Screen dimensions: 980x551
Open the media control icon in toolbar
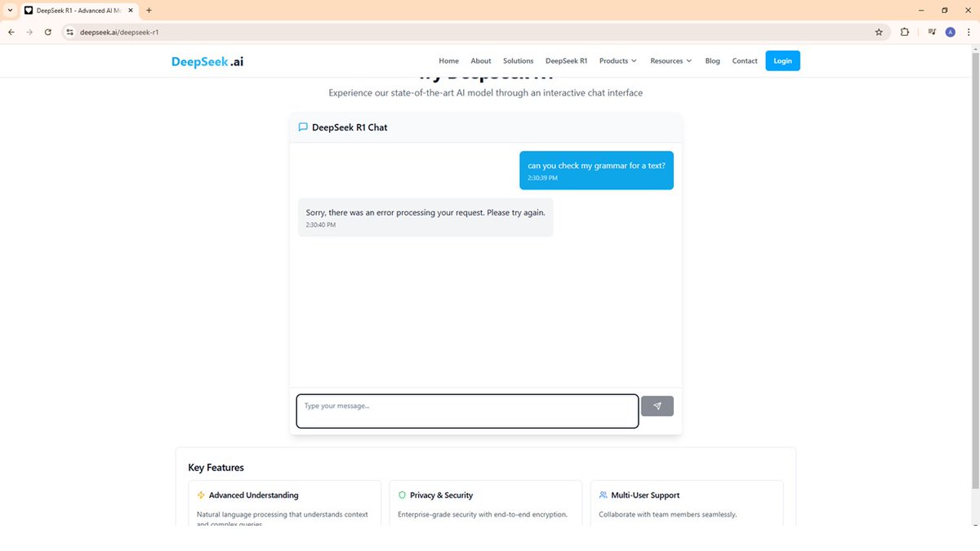pos(932,32)
